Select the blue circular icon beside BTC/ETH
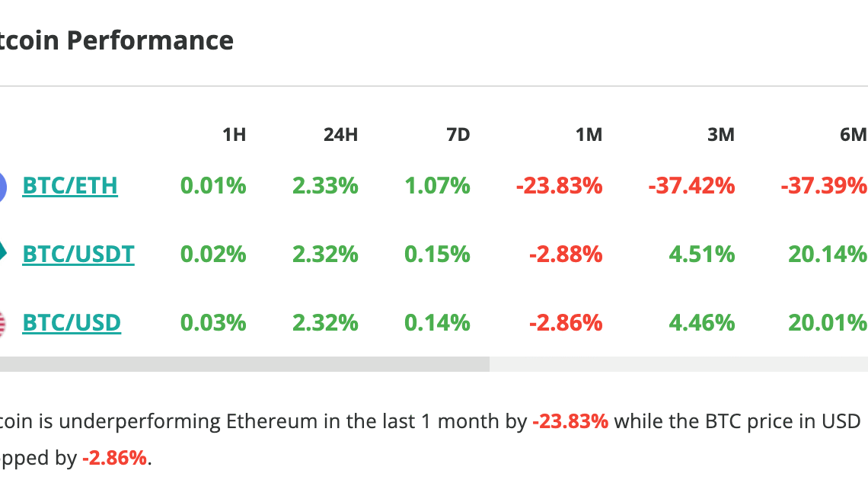The height and width of the screenshot is (483, 868). (x=3, y=185)
